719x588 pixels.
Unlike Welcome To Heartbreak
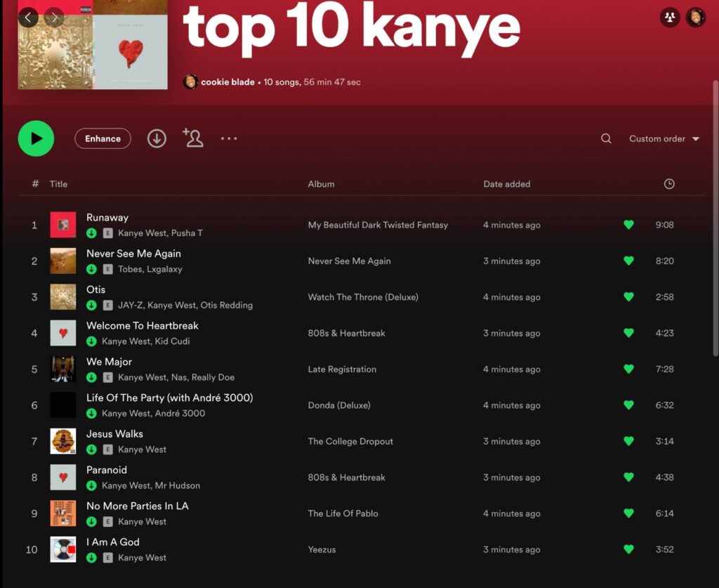click(628, 333)
